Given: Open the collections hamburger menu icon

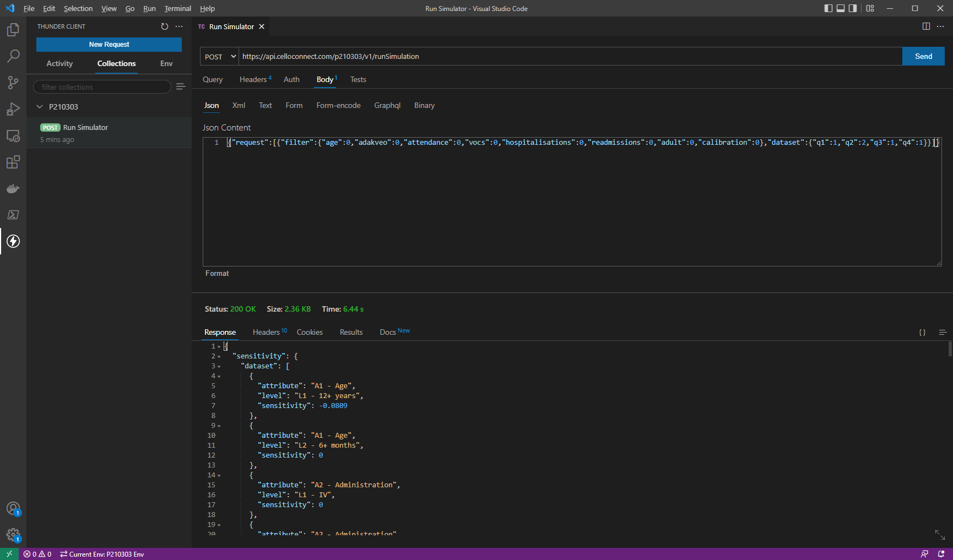Looking at the screenshot, I should [181, 86].
